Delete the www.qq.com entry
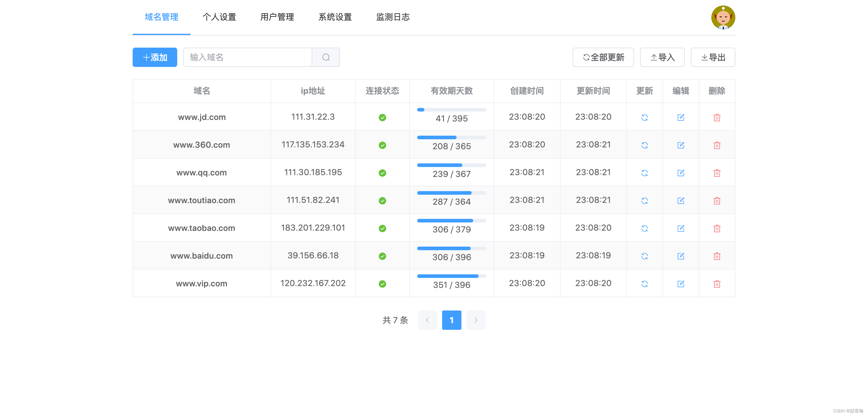This screenshot has width=868, height=416. (717, 173)
